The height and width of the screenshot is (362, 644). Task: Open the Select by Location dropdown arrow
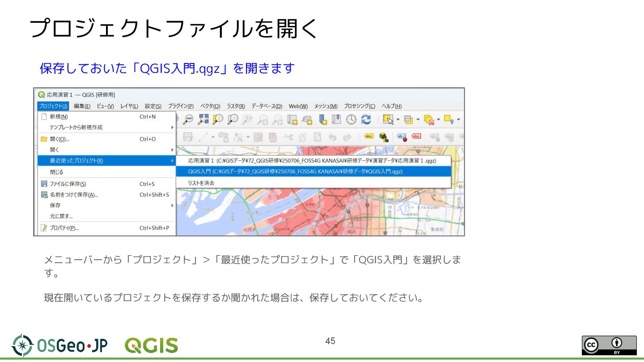click(458, 120)
